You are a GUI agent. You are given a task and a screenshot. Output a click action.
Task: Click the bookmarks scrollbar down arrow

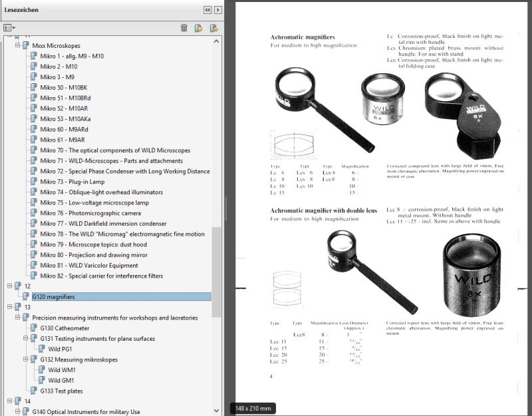click(217, 411)
